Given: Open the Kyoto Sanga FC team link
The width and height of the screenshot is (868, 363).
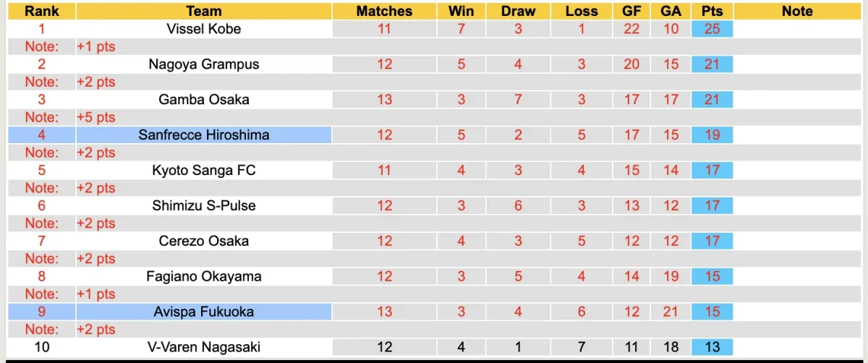Looking at the screenshot, I should (203, 170).
